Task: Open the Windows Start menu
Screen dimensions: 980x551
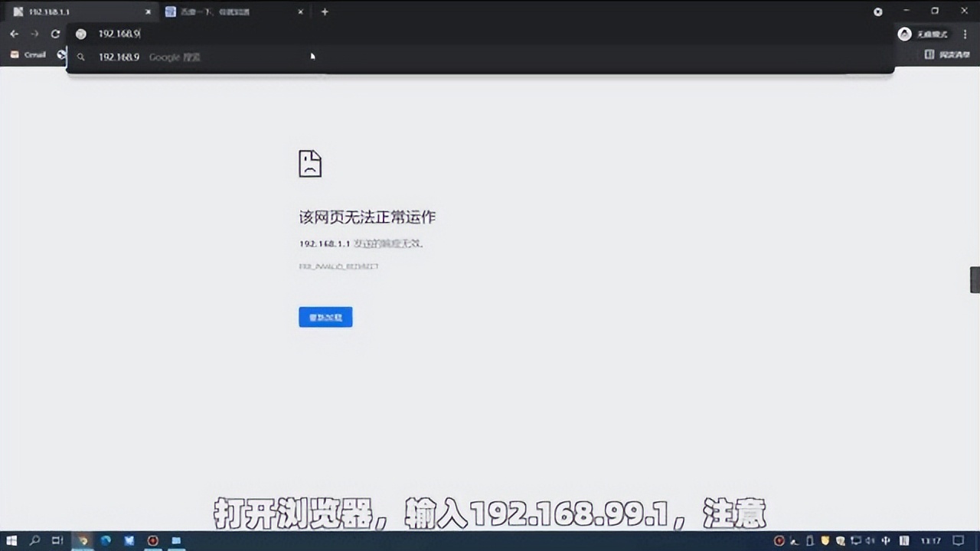Action: click(x=11, y=541)
